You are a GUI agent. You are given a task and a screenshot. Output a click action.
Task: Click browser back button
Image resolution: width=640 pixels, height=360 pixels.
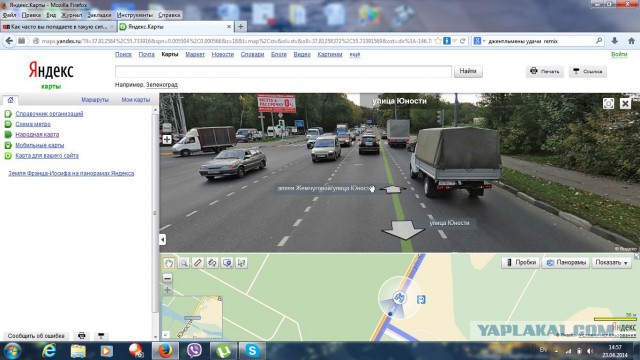point(9,41)
